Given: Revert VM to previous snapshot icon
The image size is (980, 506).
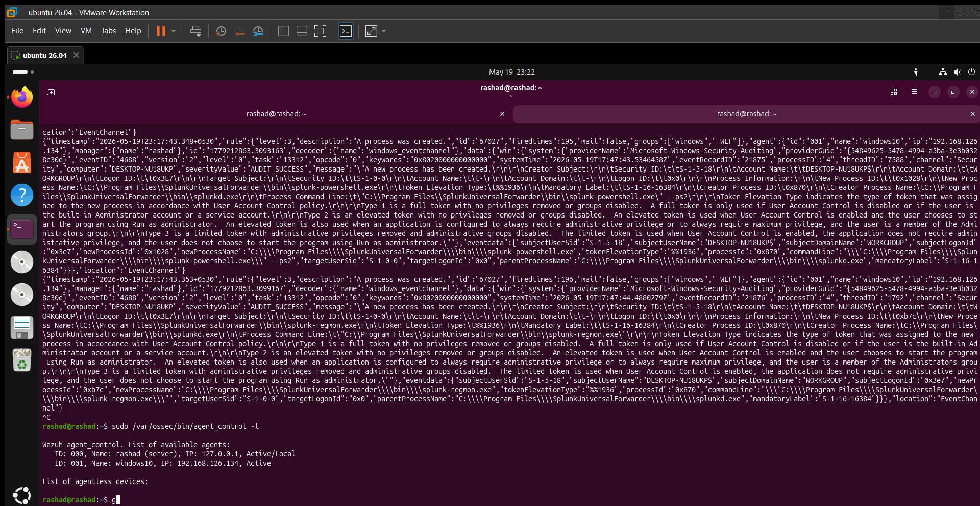Looking at the screenshot, I should coord(239,31).
